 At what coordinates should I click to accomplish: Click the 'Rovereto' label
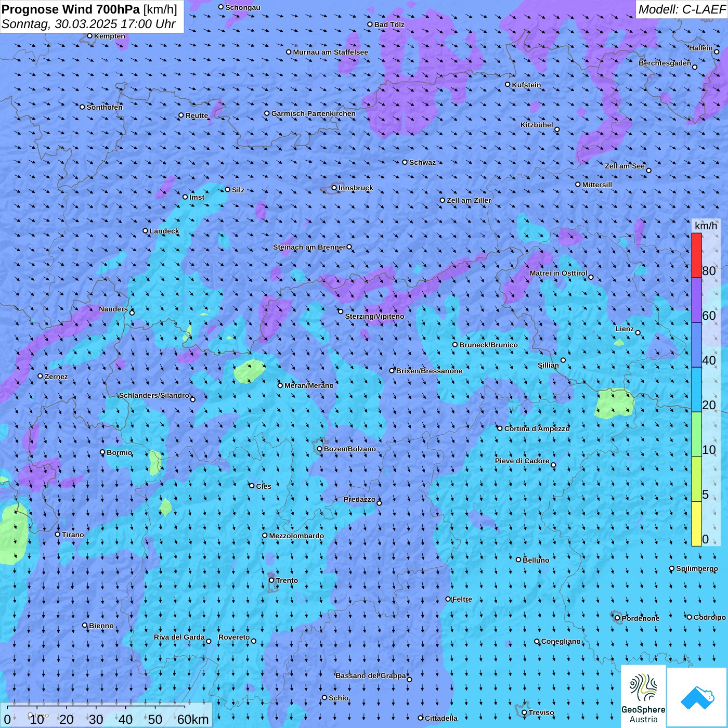(234, 637)
